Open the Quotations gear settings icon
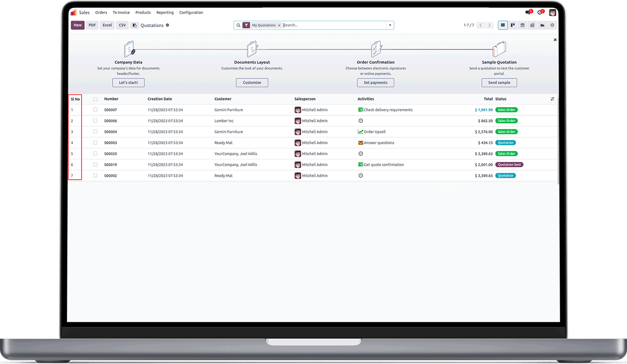 point(168,25)
